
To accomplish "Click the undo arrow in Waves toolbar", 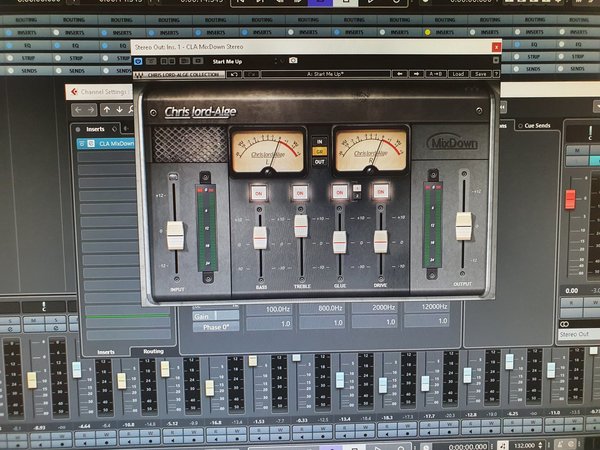I will pos(233,74).
